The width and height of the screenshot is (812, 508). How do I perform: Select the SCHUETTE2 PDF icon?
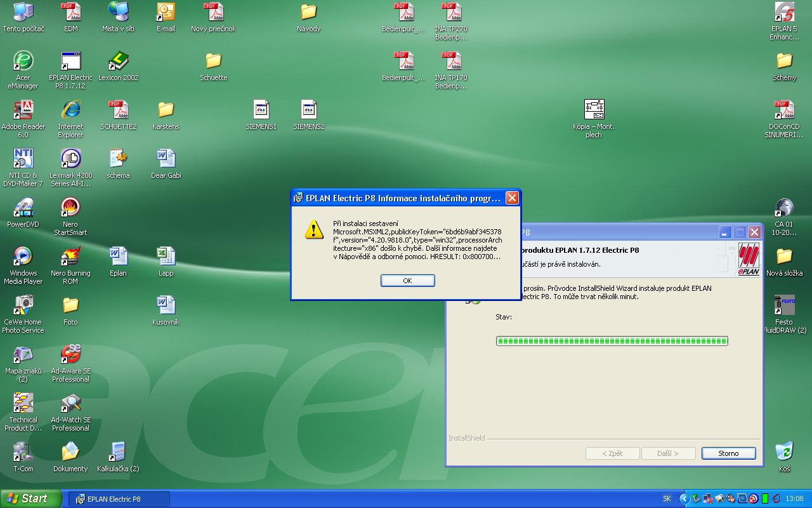coord(118,115)
